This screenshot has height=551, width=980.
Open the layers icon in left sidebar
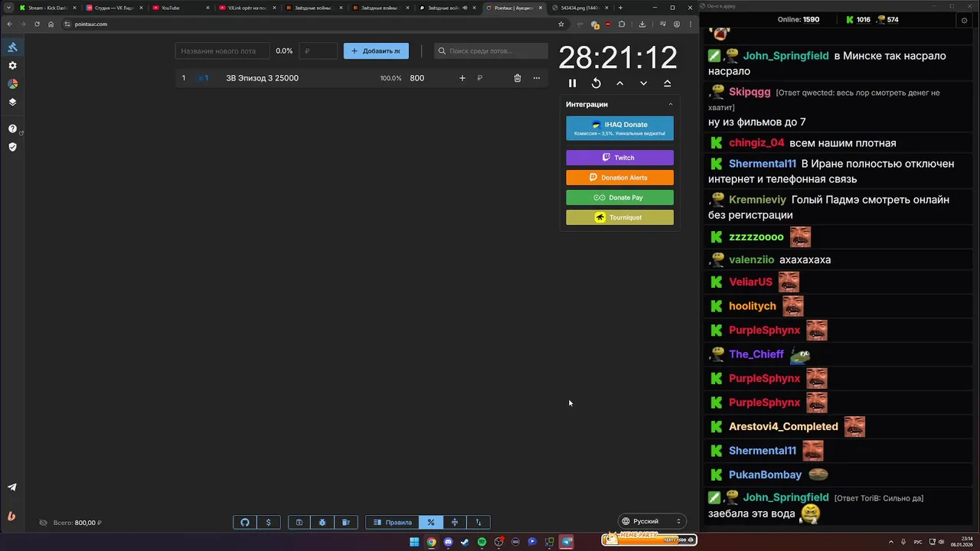click(x=12, y=102)
